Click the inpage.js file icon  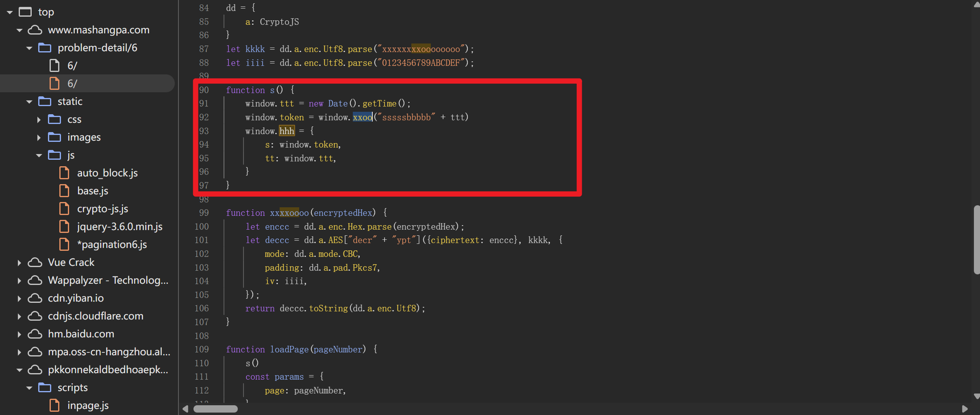[54, 405]
